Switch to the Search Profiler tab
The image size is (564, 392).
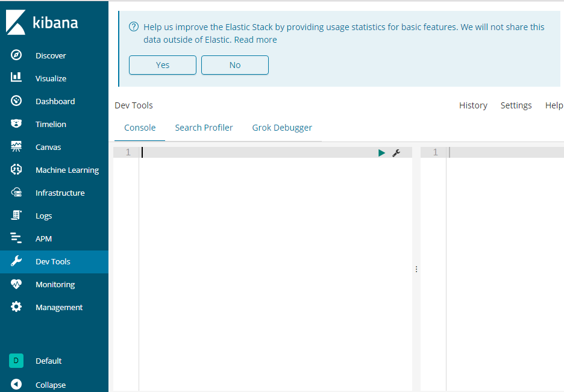[204, 128]
